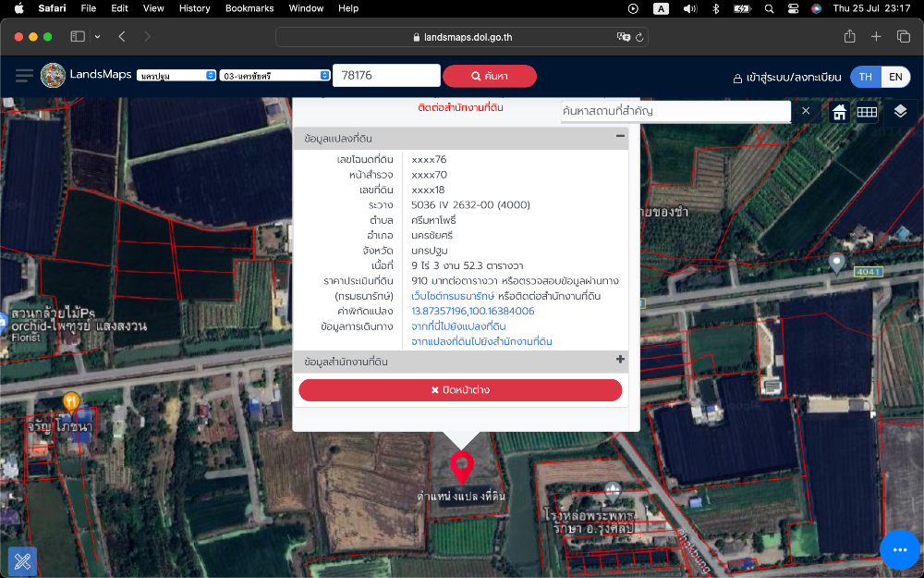The image size is (924, 578).
Task: Click the map home icon
Action: click(839, 112)
